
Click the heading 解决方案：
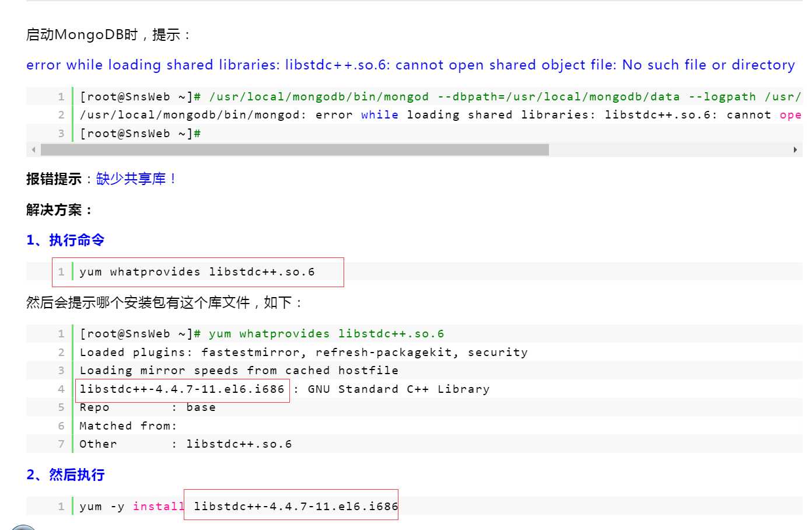tap(60, 210)
